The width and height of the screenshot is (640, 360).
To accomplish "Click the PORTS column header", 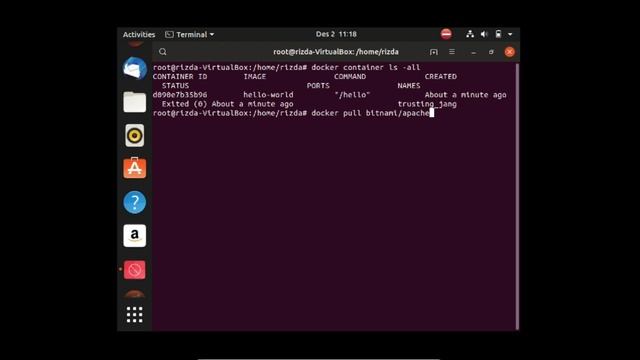I will (x=318, y=86).
